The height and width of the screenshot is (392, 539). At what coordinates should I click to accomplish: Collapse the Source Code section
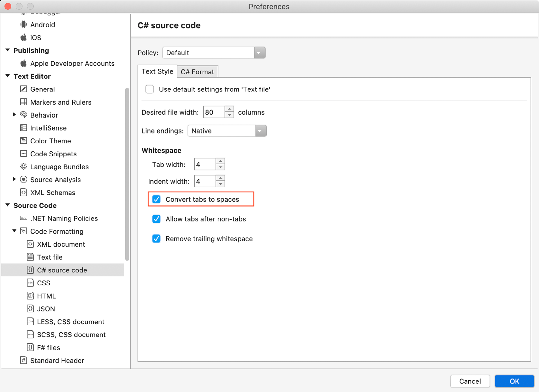7,205
